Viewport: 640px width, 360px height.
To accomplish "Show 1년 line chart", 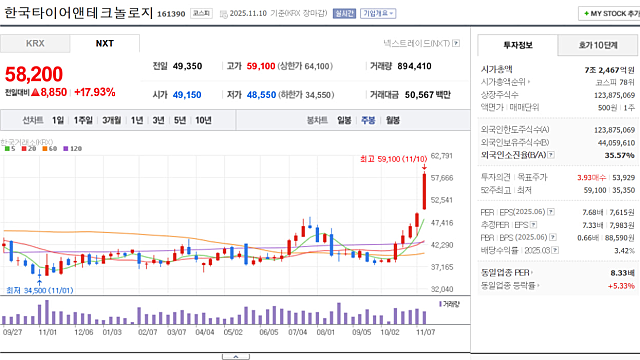I will coord(137,120).
